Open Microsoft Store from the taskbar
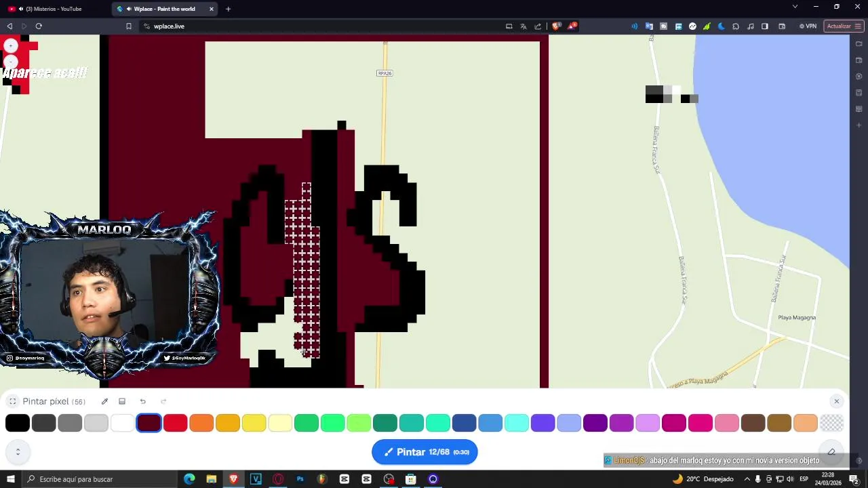Image resolution: width=868 pixels, height=488 pixels. pos(411,479)
